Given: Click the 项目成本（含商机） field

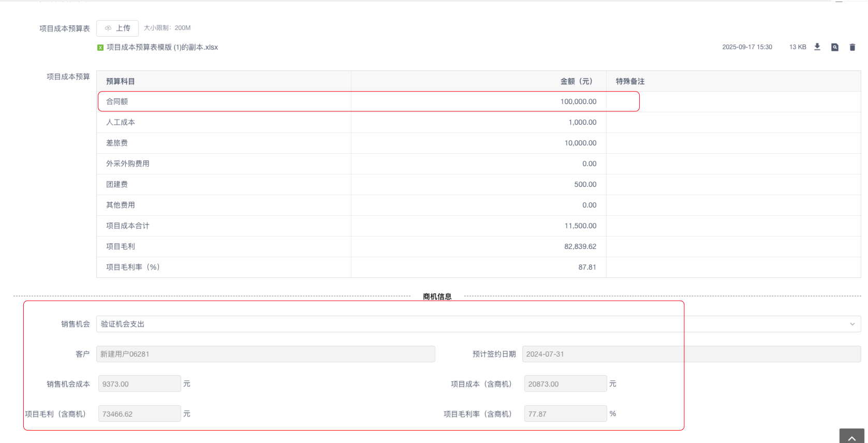Looking at the screenshot, I should tap(565, 384).
